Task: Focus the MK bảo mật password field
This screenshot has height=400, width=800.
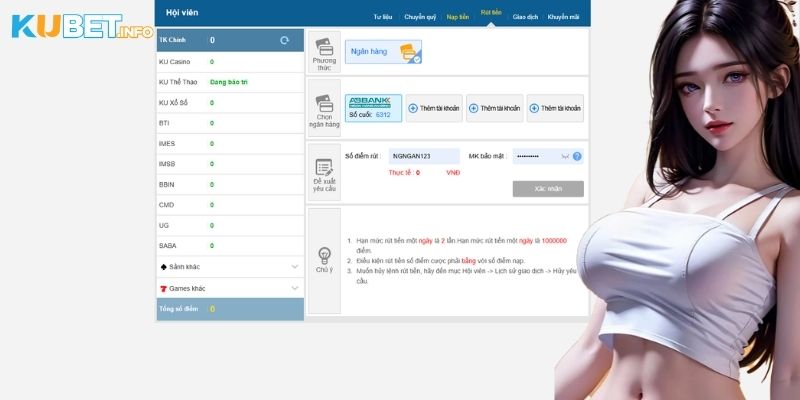Action: coord(537,157)
